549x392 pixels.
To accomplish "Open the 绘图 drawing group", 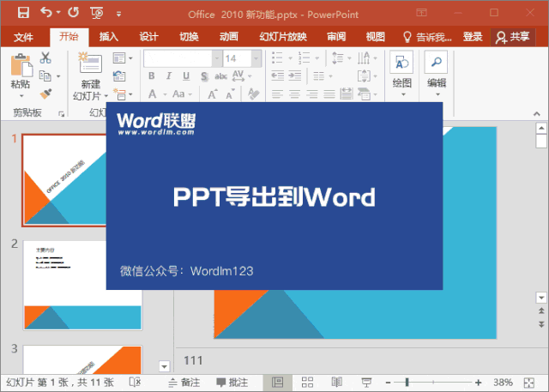I will [x=401, y=75].
